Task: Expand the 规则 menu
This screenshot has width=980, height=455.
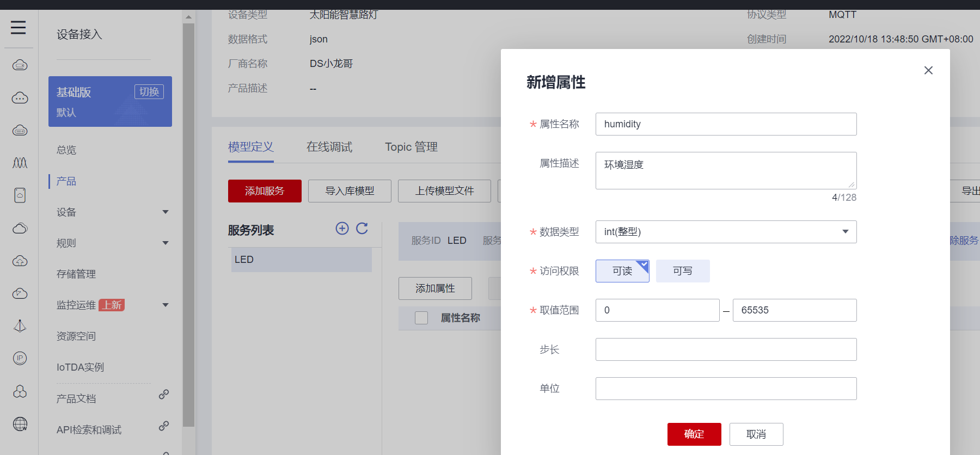Action: click(x=166, y=243)
